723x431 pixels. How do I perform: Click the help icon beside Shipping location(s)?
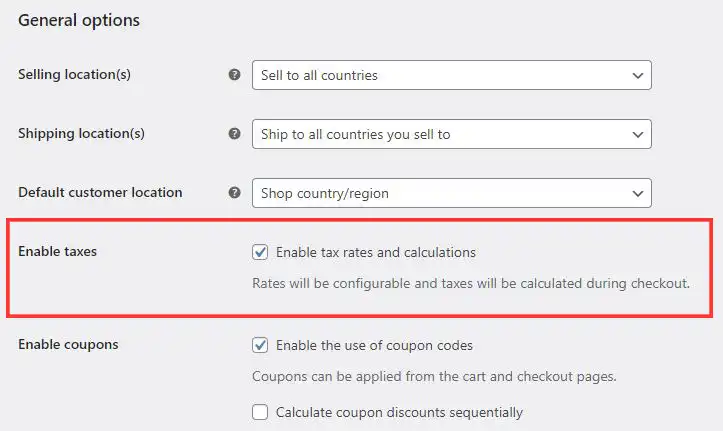tap(234, 133)
